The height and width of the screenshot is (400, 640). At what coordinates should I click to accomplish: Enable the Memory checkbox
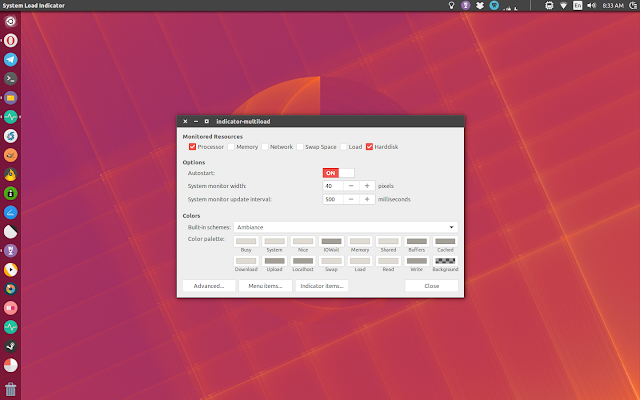pos(231,147)
